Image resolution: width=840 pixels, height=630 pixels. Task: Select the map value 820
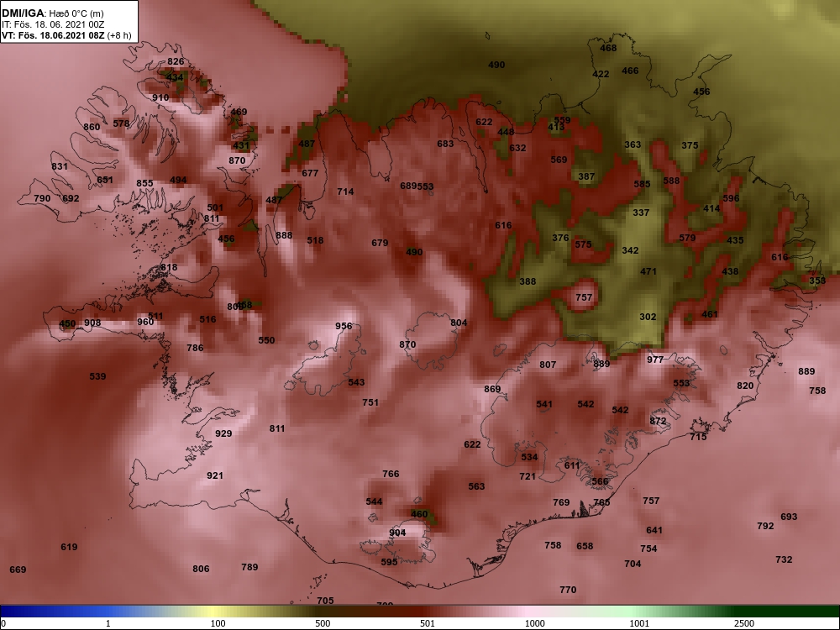[745, 386]
